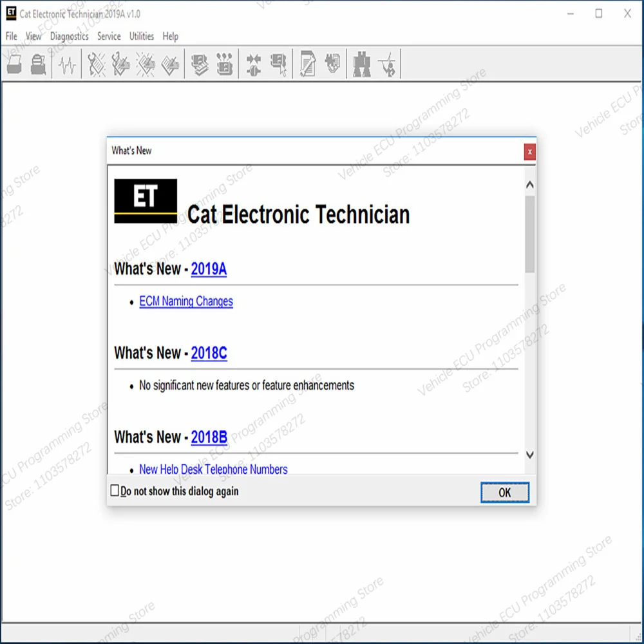
Task: Maximize the Cat ET window
Action: click(x=599, y=14)
